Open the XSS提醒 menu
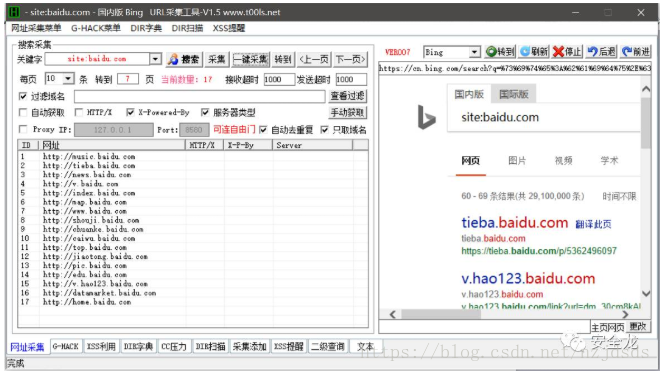This screenshot has width=661, height=372. coord(229,28)
